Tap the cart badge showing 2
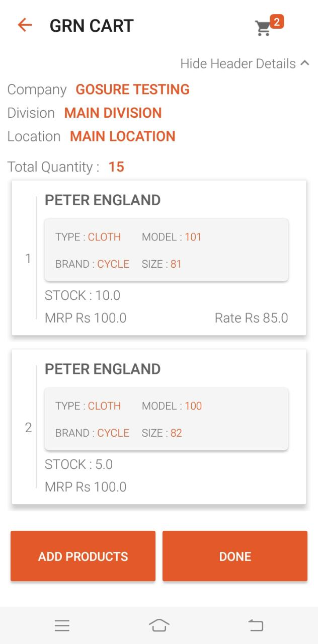The width and height of the screenshot is (318, 644). 277,22
